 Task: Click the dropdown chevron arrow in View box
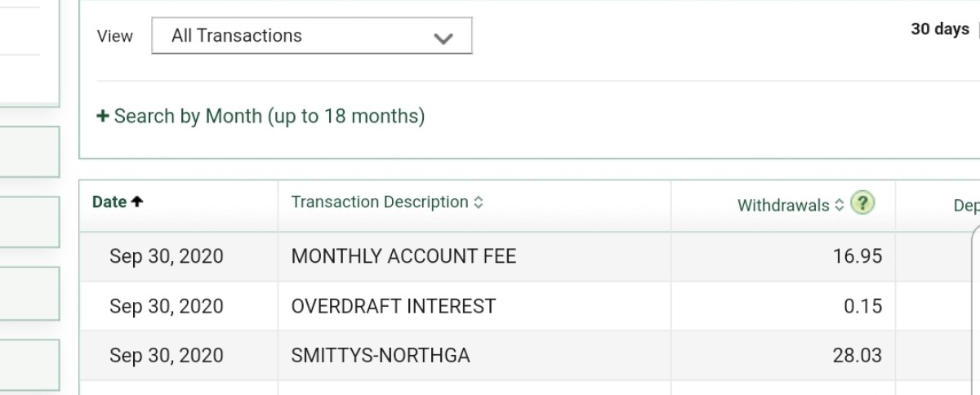click(x=443, y=38)
